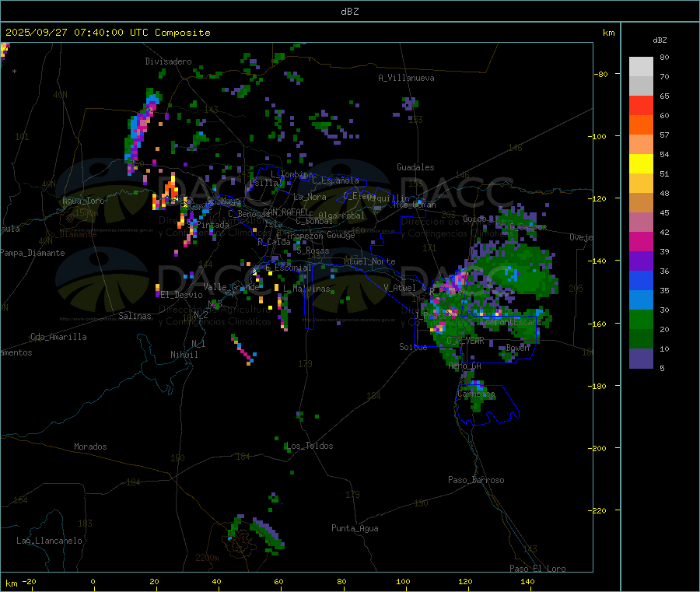This screenshot has height=592, width=700.
Task: Click the Bowen map label
Action: pos(518,348)
